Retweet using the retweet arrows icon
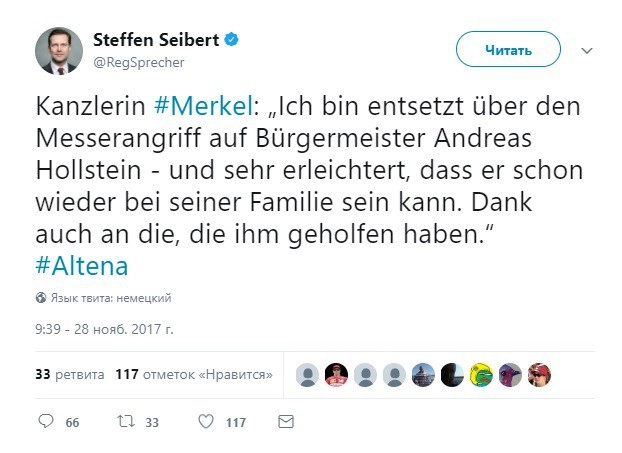The image size is (622, 453). point(125,422)
